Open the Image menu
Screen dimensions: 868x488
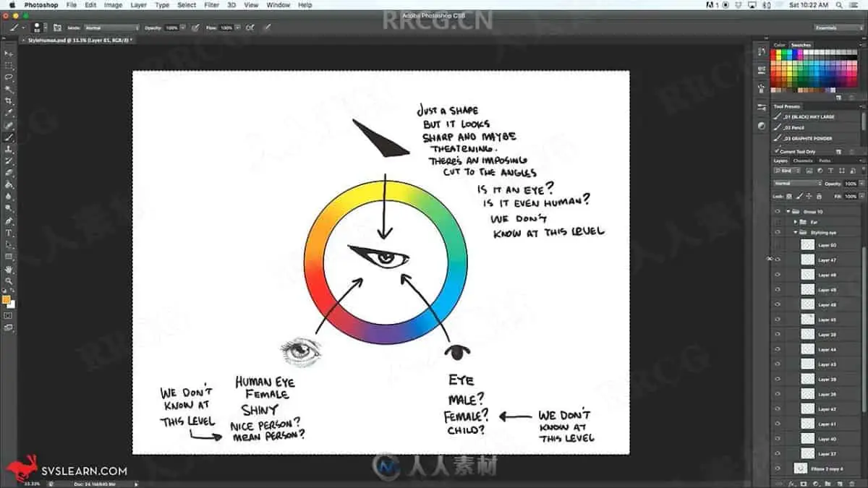[x=113, y=5]
